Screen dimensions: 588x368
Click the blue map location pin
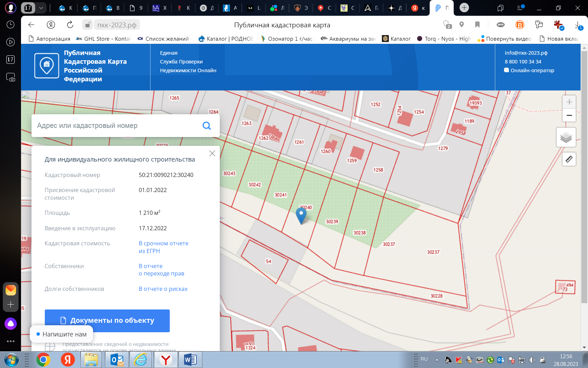[301, 215]
